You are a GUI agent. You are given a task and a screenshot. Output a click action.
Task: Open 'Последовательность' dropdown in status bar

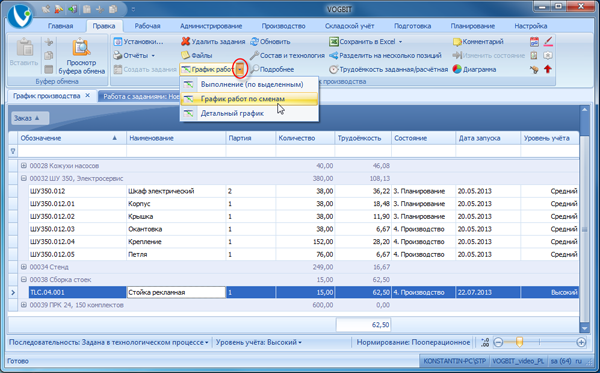point(109,342)
